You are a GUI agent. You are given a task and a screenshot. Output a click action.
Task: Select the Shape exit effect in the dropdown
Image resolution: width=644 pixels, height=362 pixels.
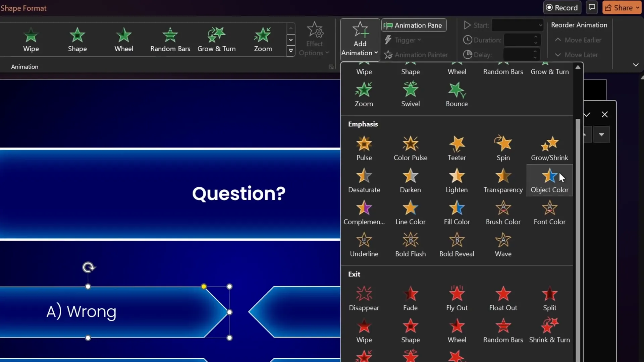click(x=410, y=331)
